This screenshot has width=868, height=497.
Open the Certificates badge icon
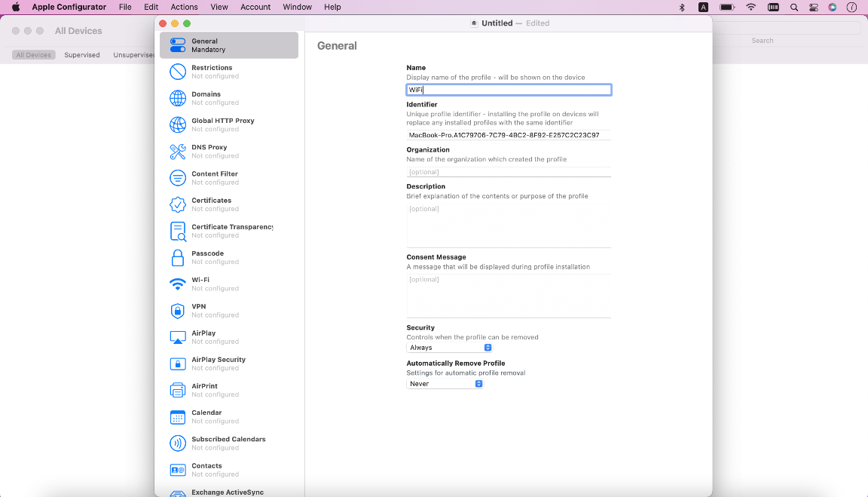[x=178, y=204]
